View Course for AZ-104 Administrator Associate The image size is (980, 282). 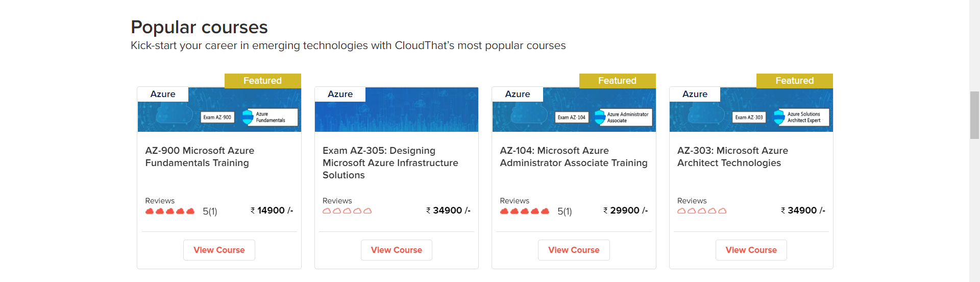[574, 250]
